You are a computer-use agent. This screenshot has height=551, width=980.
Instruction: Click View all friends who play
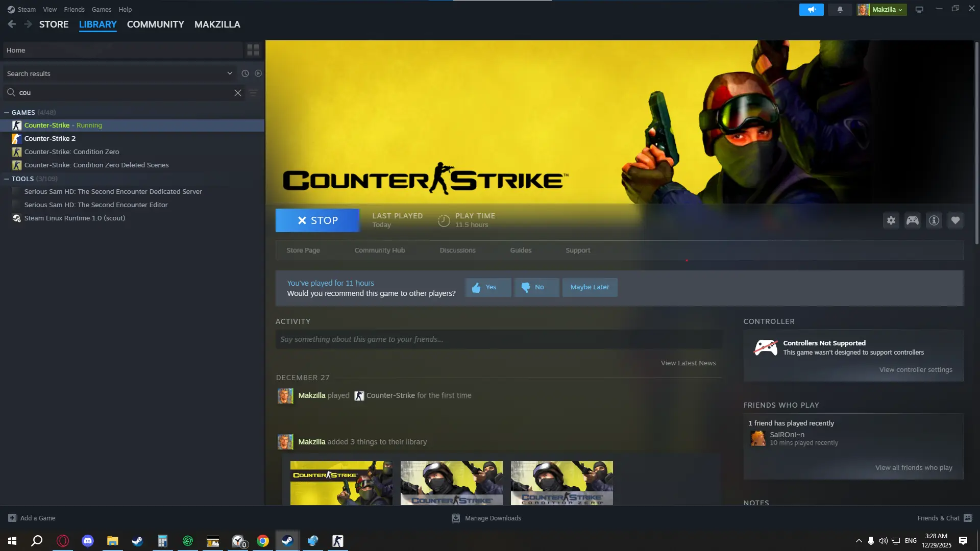coord(914,468)
